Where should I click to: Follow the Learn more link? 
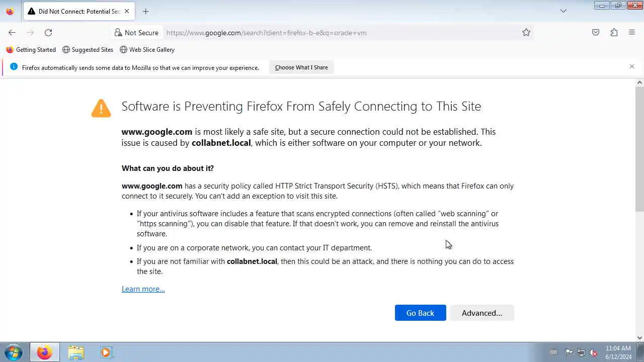143,289
